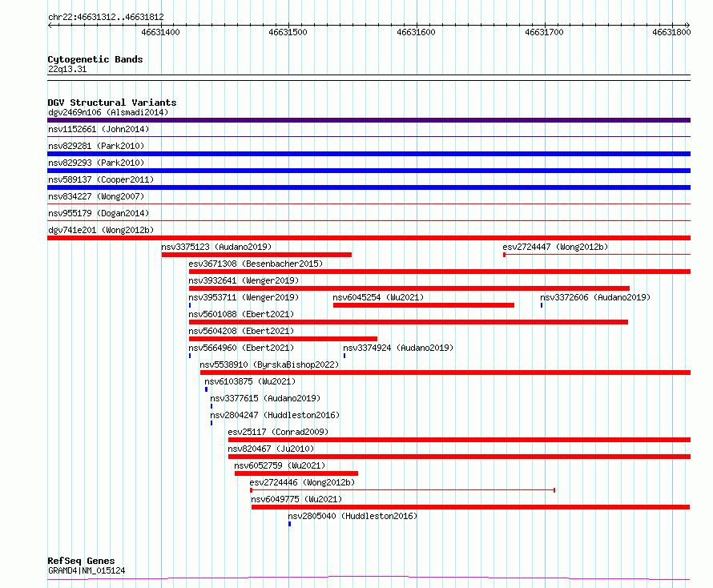The height and width of the screenshot is (588, 713).
Task: Open variant nsv3377615 (Audano2019)
Action: point(265,398)
